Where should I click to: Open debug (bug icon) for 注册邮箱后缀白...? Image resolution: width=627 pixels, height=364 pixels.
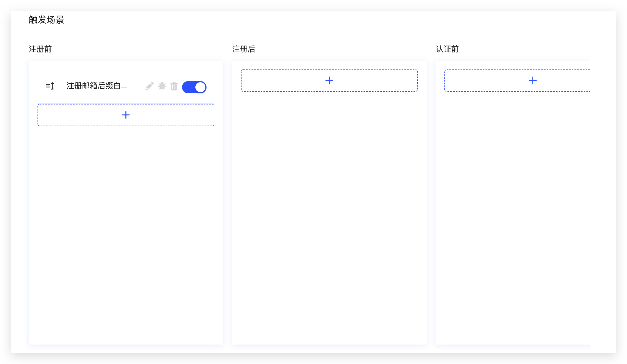coord(162,86)
